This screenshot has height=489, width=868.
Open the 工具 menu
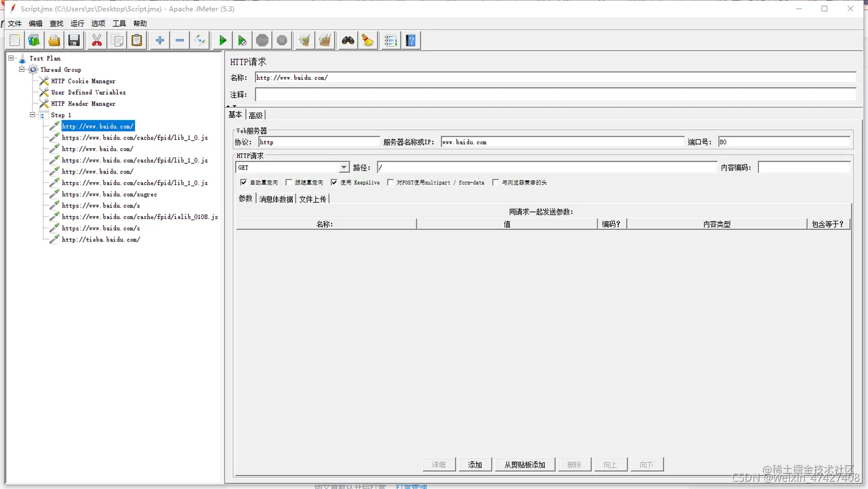point(119,24)
